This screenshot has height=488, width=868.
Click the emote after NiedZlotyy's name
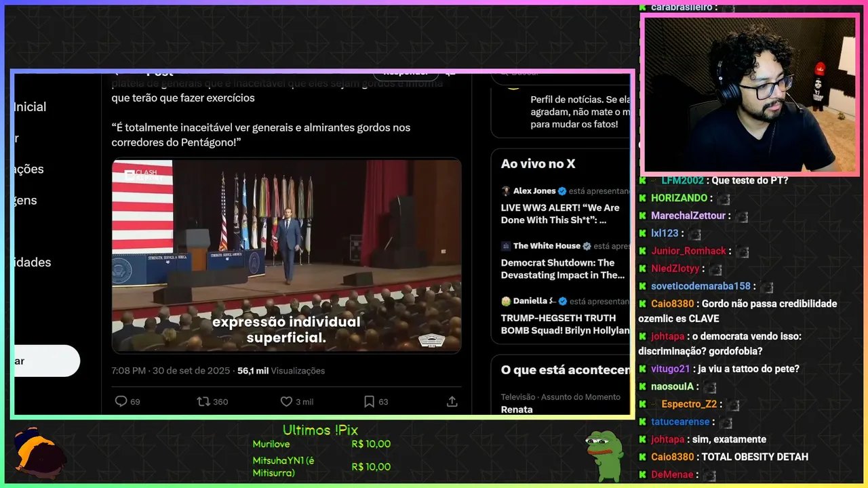point(715,269)
